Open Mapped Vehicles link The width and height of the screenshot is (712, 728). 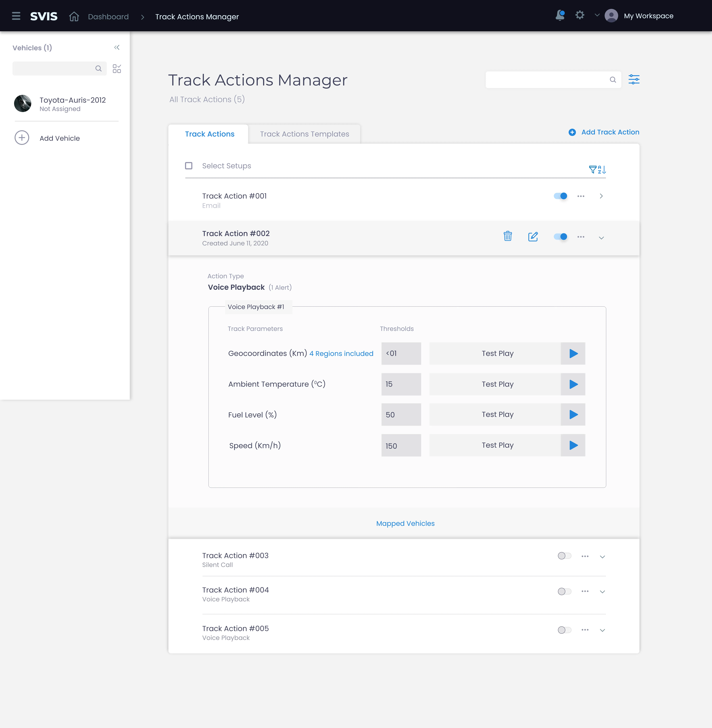tap(405, 523)
